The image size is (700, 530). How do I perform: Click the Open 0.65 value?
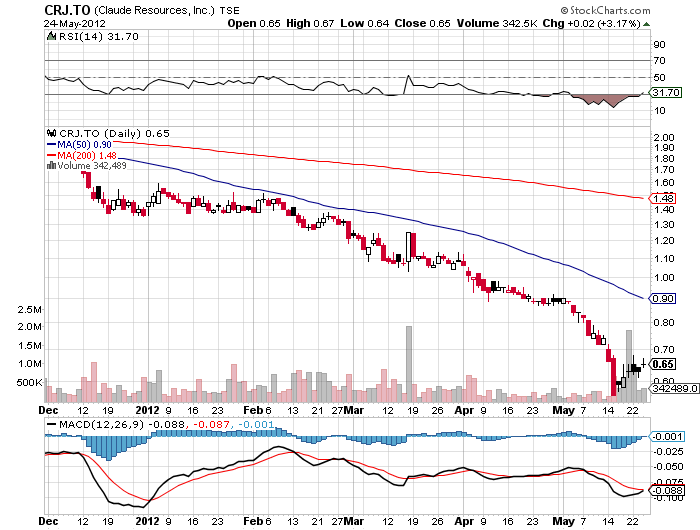(x=254, y=23)
